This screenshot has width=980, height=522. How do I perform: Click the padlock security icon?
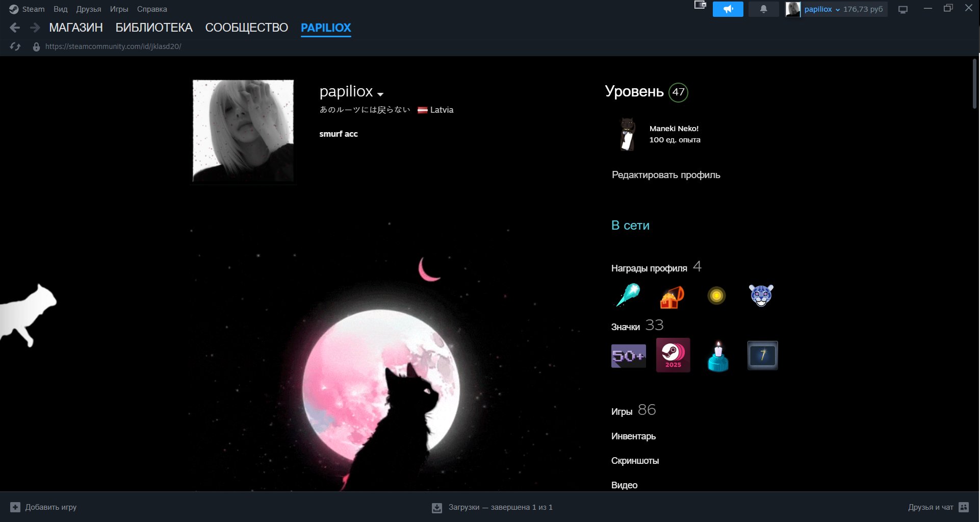tap(36, 46)
